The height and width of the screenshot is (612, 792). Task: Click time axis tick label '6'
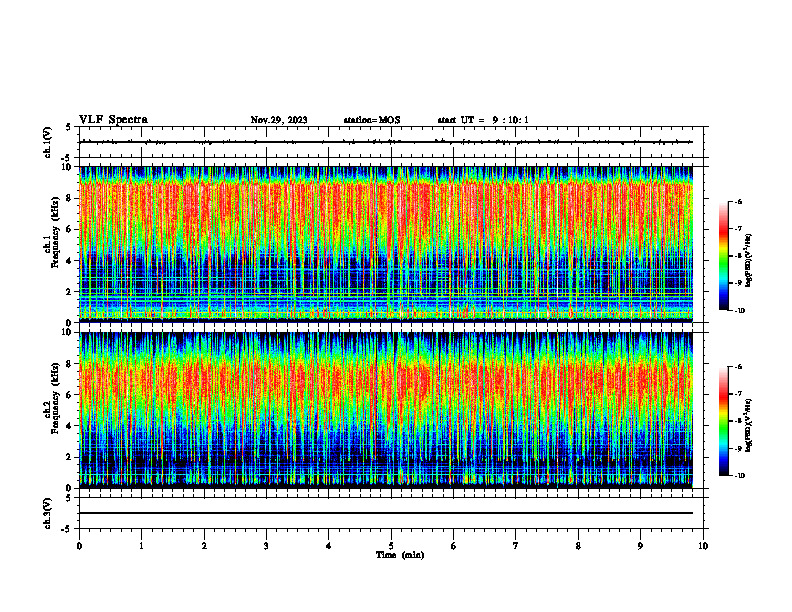point(454,546)
